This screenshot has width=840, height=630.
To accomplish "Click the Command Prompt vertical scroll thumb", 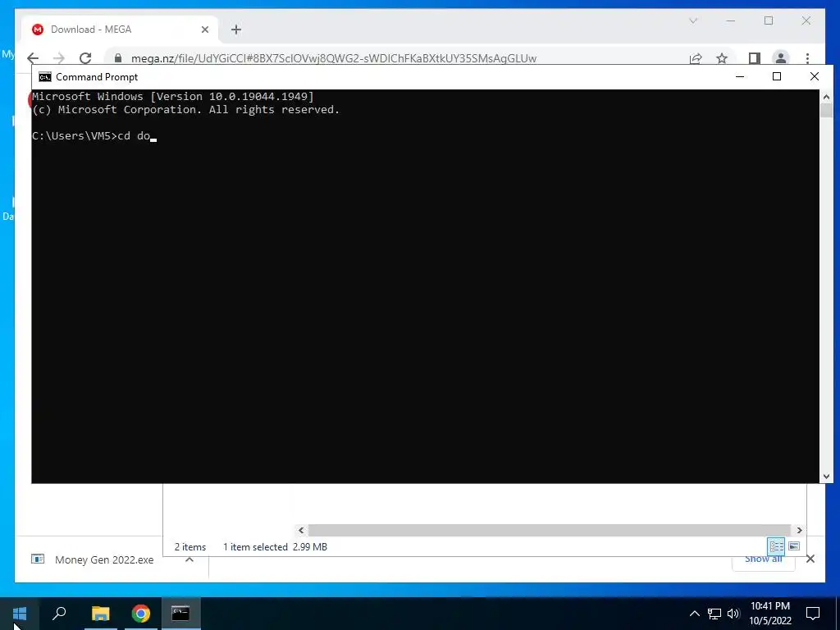I will 826,111.
